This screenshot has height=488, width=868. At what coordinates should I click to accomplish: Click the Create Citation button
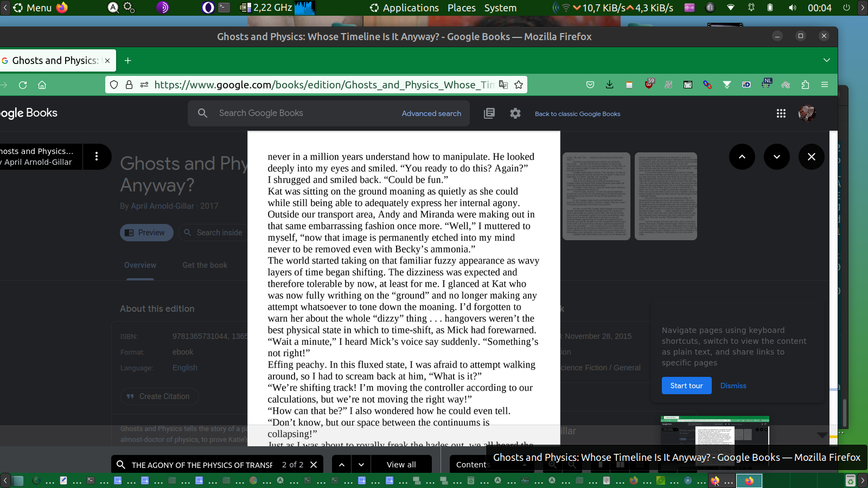coord(159,396)
